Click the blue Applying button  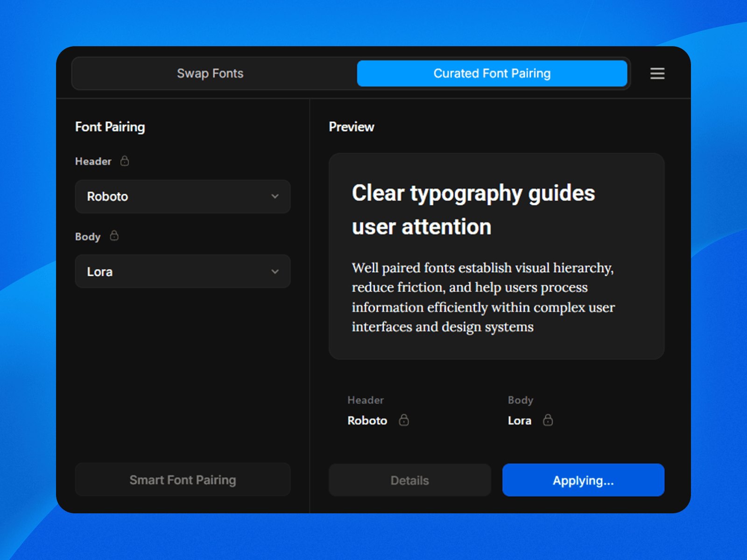583,480
